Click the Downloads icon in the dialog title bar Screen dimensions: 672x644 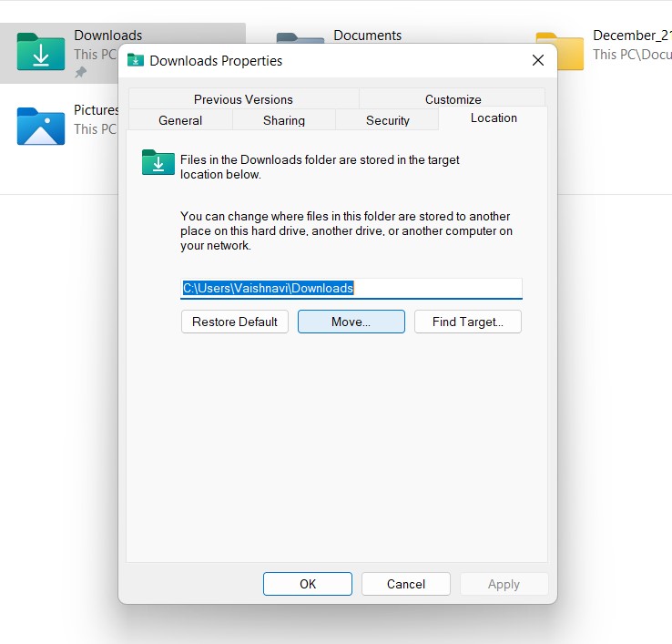click(136, 61)
